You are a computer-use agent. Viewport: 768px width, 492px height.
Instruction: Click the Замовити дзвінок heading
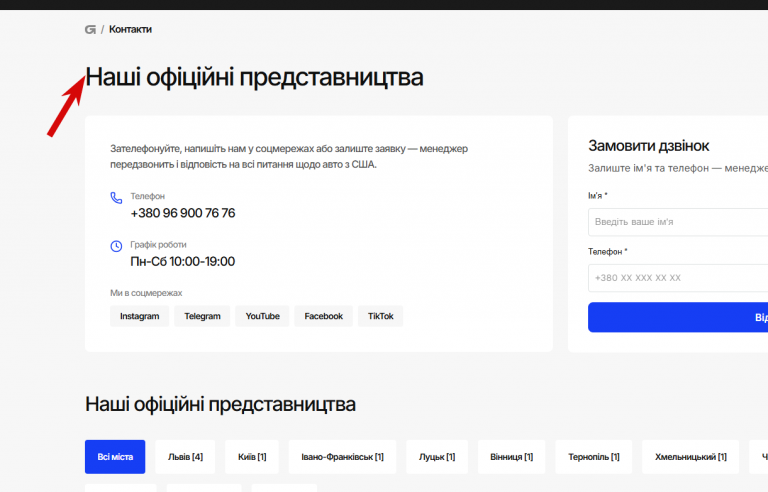(x=648, y=146)
